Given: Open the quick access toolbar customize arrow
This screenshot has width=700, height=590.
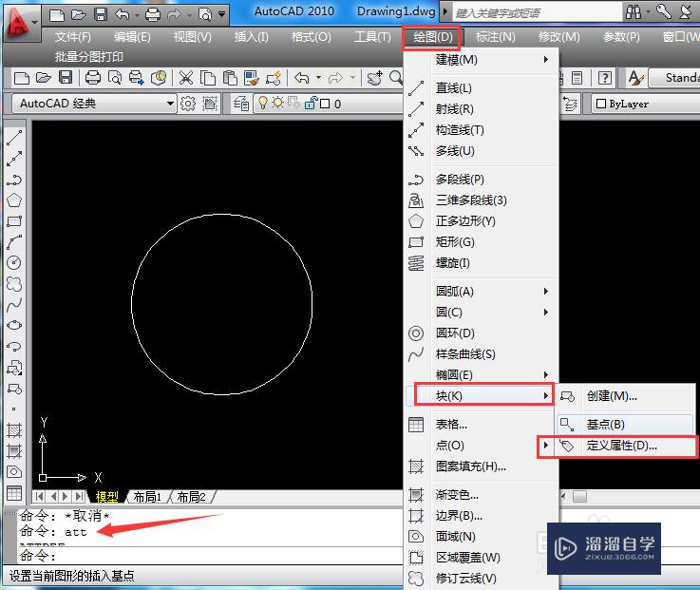Looking at the screenshot, I should [222, 14].
